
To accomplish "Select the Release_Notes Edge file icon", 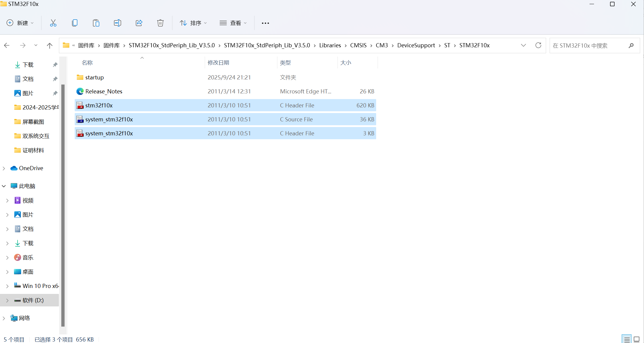I will click(x=80, y=91).
